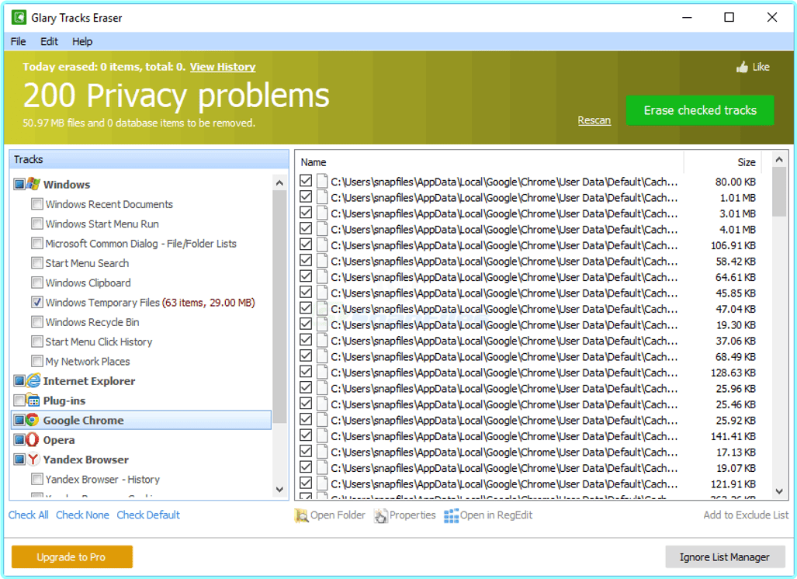The image size is (797, 579).
Task: Uncheck Windows Temporary Files checkbox
Action: click(37, 302)
